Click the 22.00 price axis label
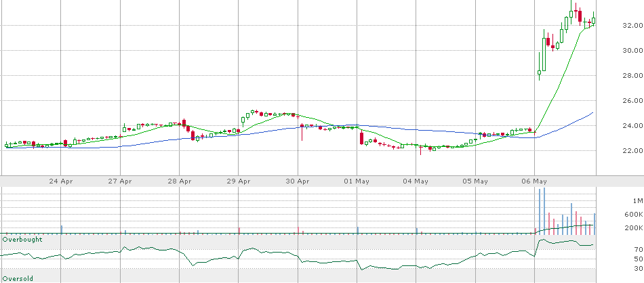Viewport: 644px width, 283px height. tap(632, 150)
